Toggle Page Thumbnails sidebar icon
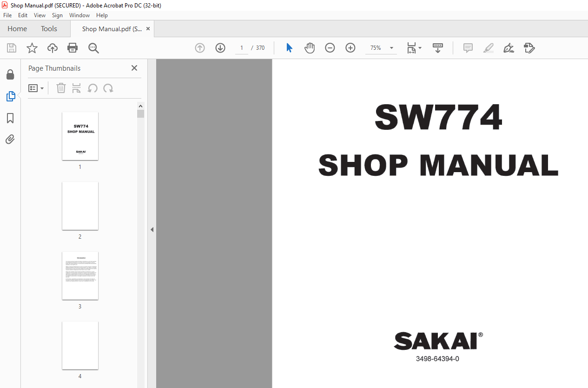 [x=10, y=96]
